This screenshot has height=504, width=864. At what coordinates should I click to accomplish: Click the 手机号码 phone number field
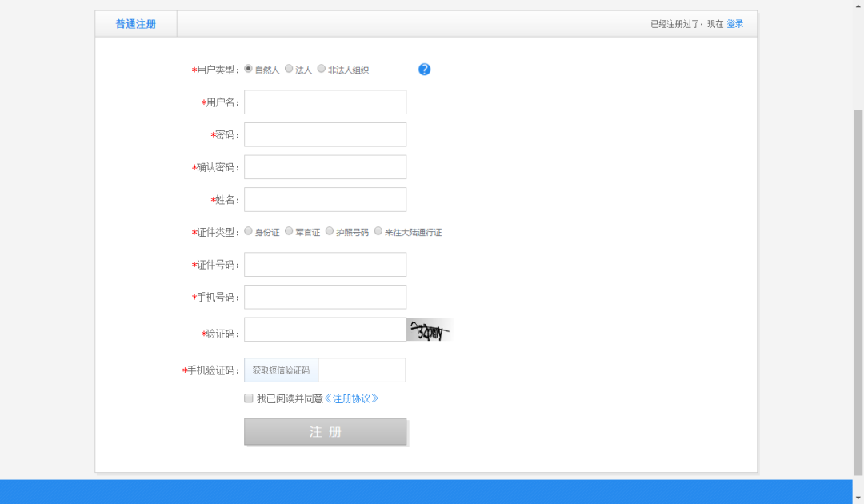(325, 296)
